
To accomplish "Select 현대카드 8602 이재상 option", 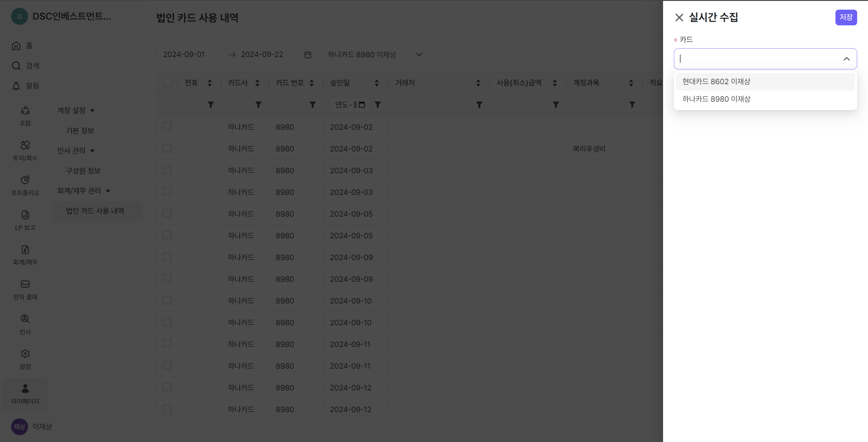I will tap(765, 81).
